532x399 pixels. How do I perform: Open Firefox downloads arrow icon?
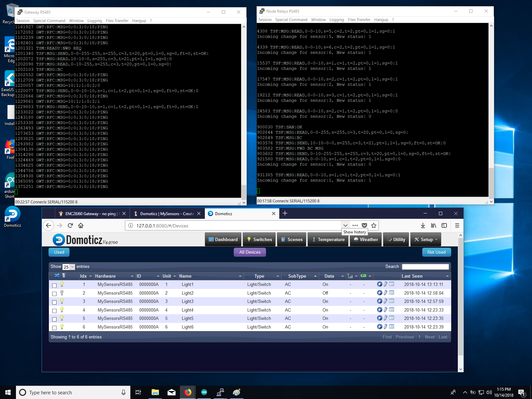pyautogui.click(x=423, y=225)
